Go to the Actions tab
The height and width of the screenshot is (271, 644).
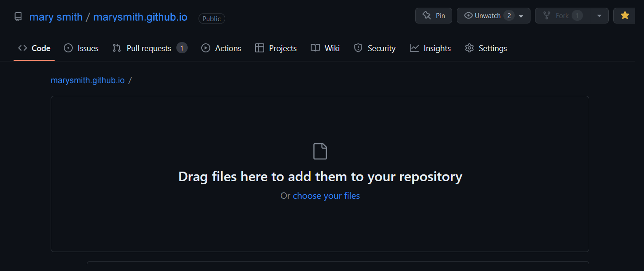click(221, 48)
